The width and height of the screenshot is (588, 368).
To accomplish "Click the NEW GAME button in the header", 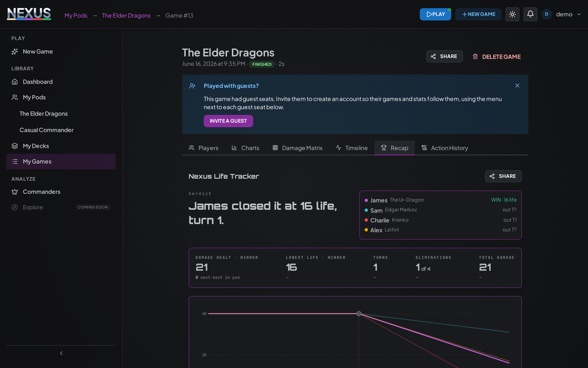I will click(x=478, y=14).
